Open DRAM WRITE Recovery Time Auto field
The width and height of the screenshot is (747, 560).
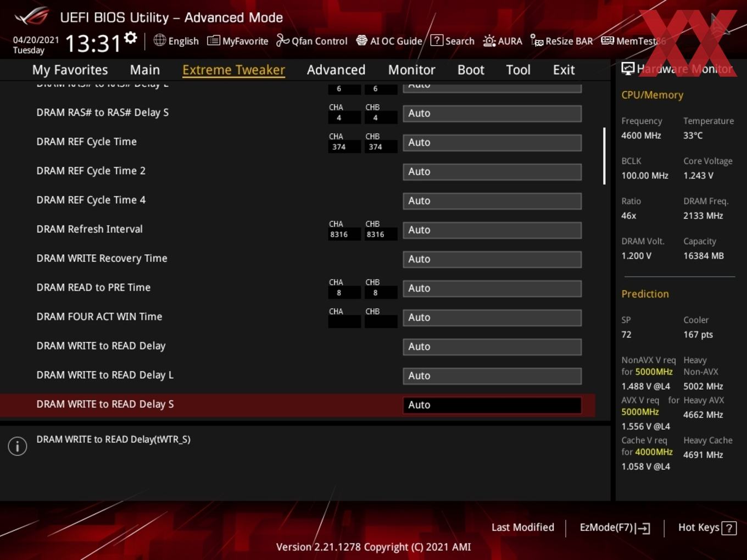pyautogui.click(x=492, y=259)
